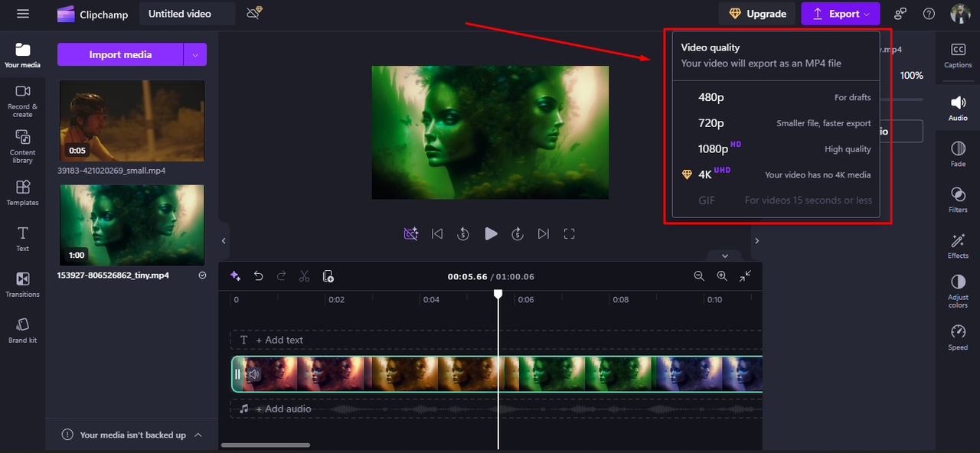Redo the last action

(x=281, y=276)
